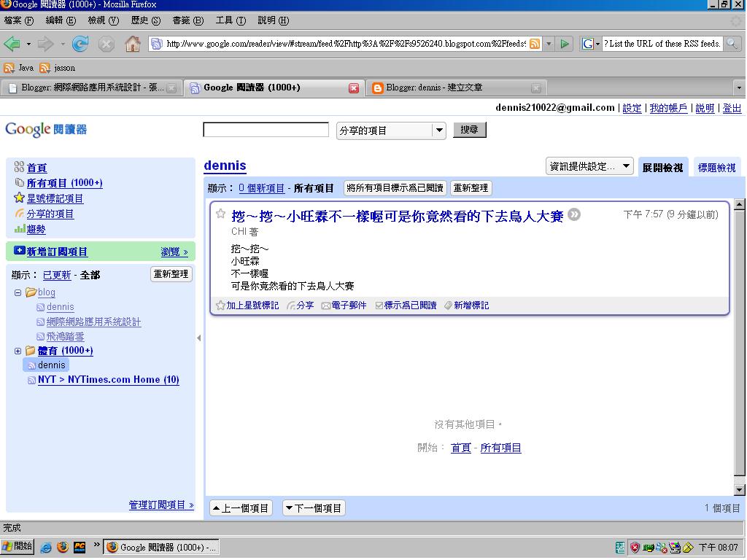Viewport: 747px width, 560px height.
Task: Click the 搜尋 search button
Action: [469, 130]
